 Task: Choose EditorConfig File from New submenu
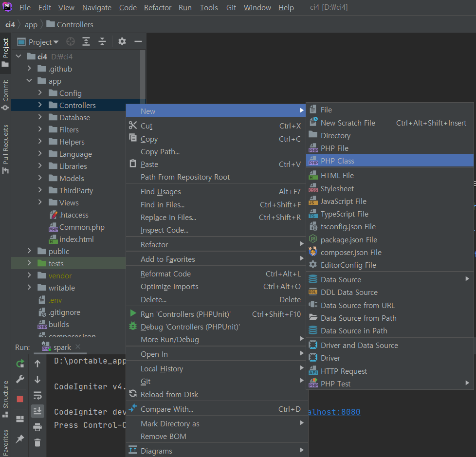(390, 265)
